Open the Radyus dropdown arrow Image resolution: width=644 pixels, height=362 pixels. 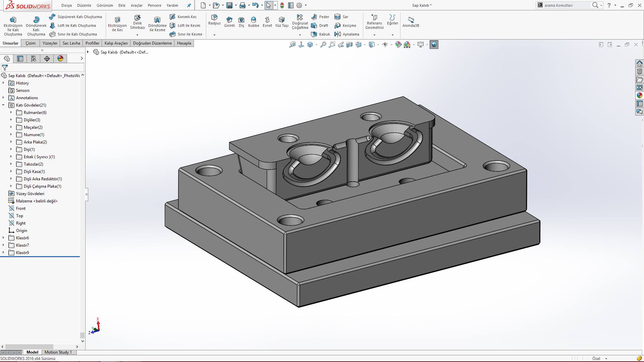214,35
